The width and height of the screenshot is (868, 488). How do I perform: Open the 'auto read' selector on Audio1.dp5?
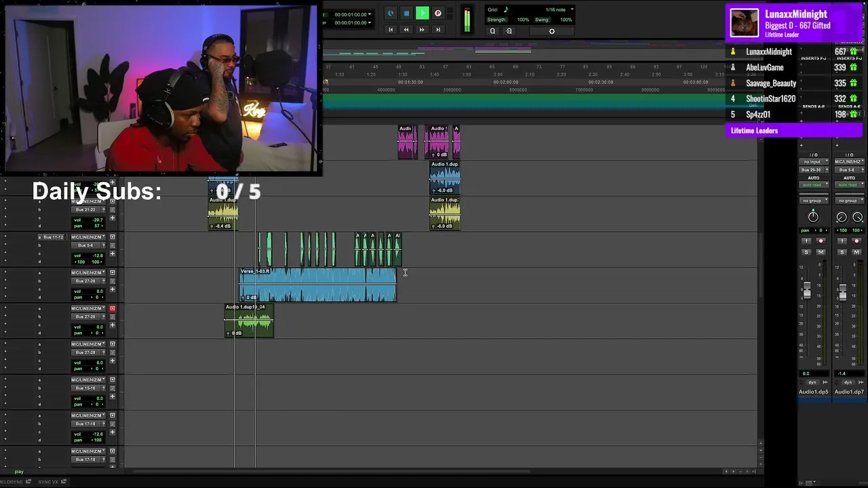pos(812,185)
